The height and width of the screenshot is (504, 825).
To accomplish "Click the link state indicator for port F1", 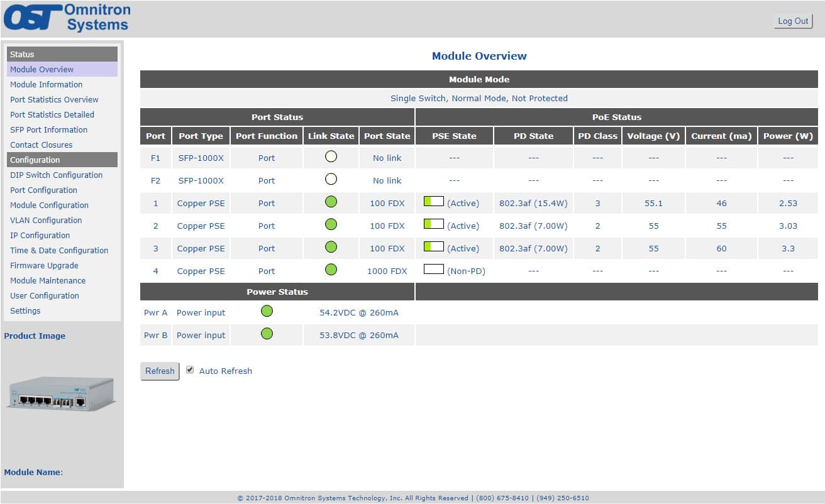I will 331,157.
